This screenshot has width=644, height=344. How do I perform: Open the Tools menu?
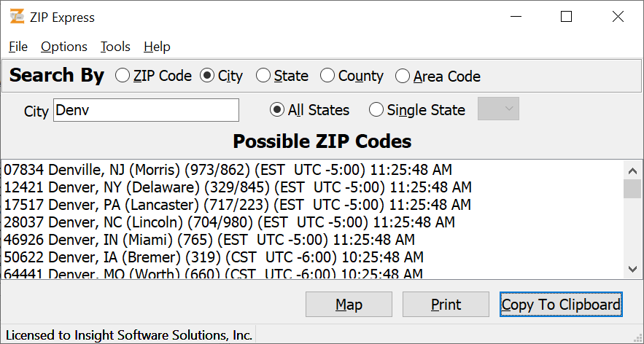pyautogui.click(x=115, y=47)
